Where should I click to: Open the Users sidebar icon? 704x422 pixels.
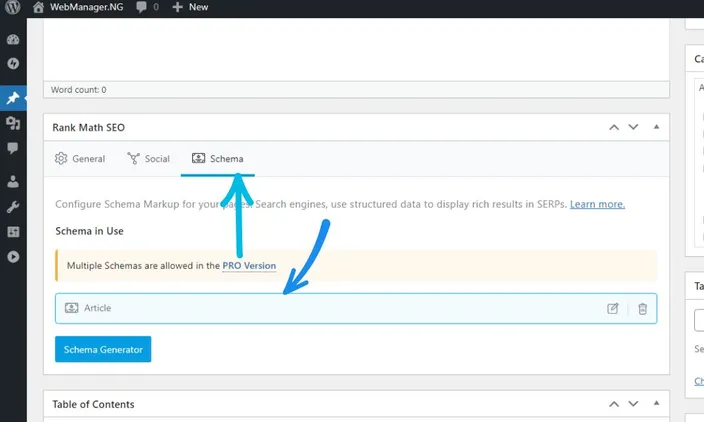pyautogui.click(x=13, y=181)
